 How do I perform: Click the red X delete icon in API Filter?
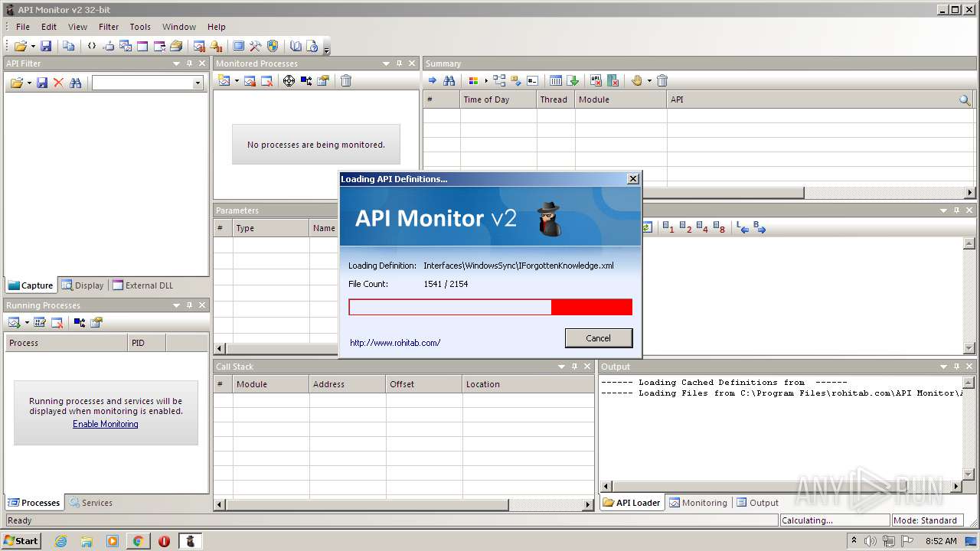click(x=58, y=83)
